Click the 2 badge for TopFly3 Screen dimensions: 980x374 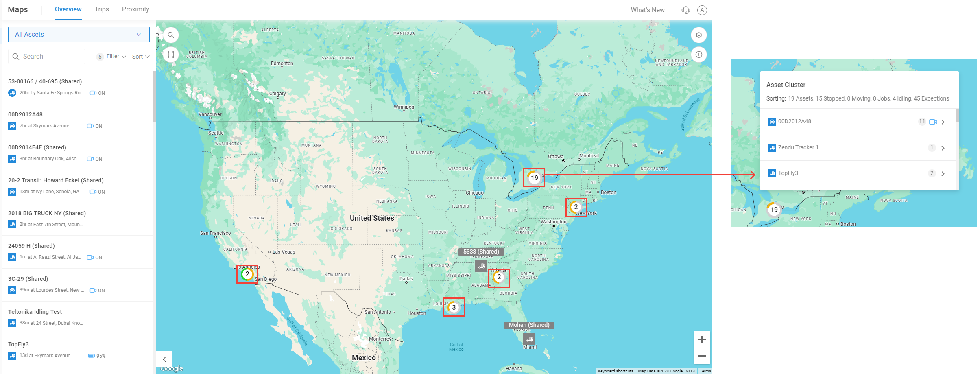(932, 173)
